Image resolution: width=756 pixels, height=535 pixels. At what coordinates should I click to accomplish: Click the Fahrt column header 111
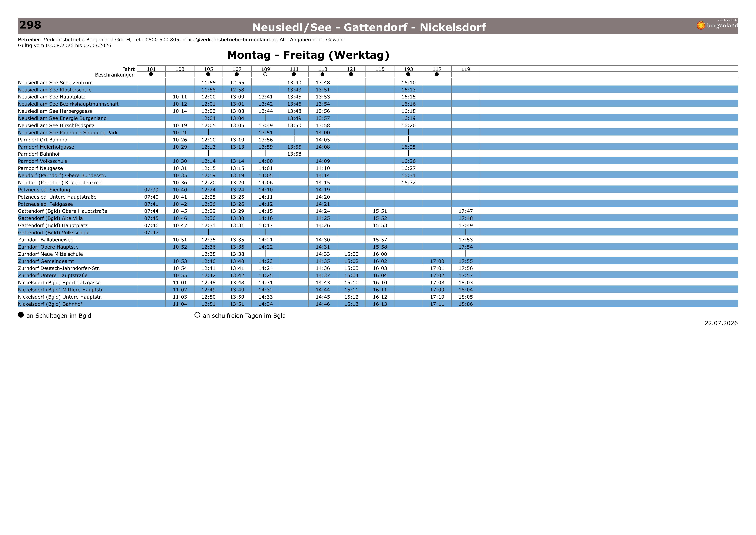point(294,69)
